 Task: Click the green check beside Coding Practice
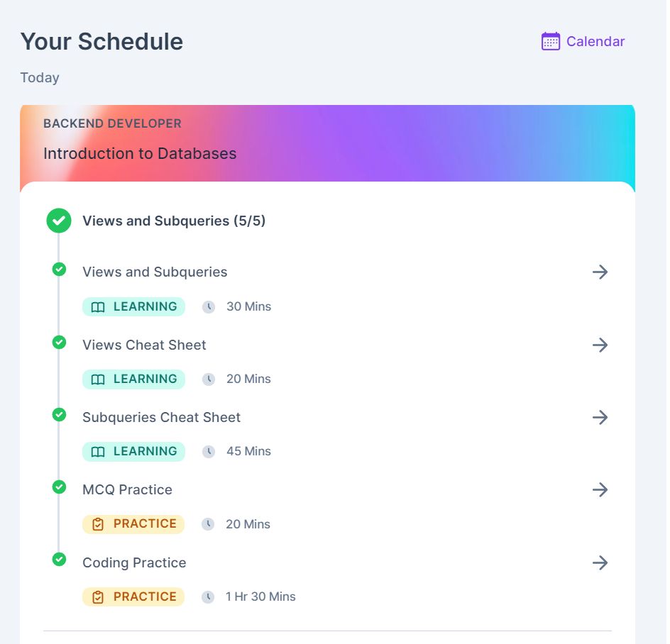click(x=59, y=559)
